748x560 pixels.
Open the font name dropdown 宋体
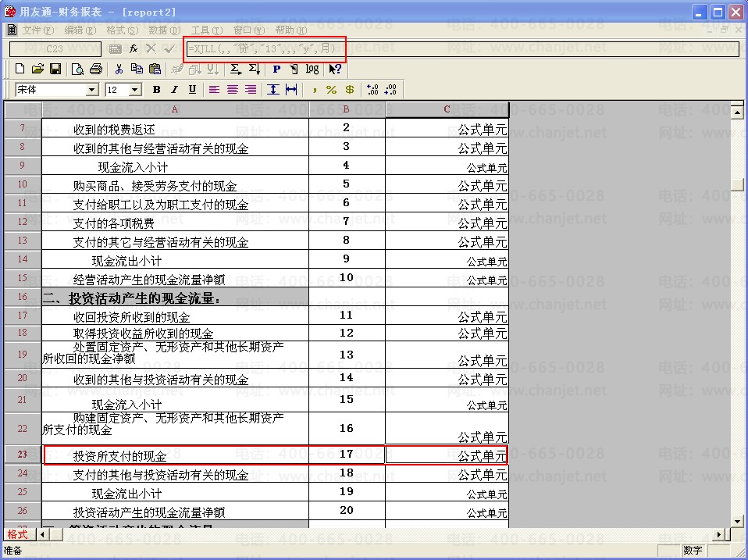click(93, 90)
